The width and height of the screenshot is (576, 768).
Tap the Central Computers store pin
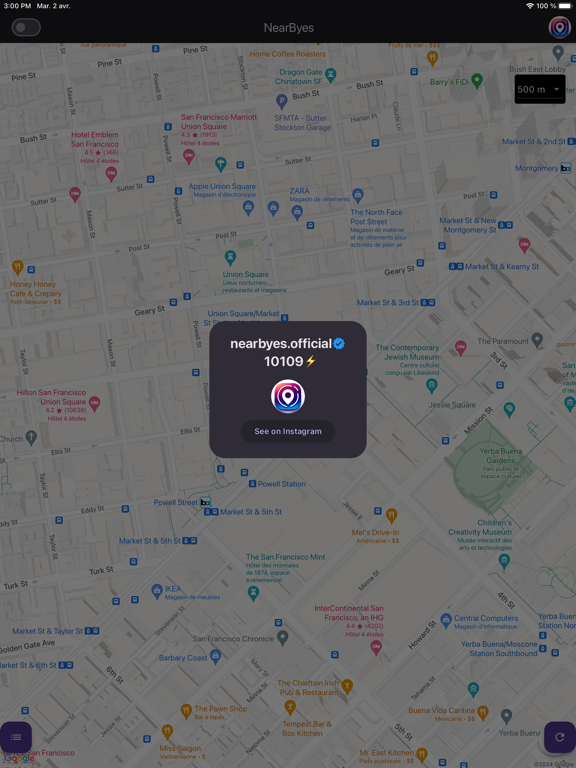(x=446, y=621)
